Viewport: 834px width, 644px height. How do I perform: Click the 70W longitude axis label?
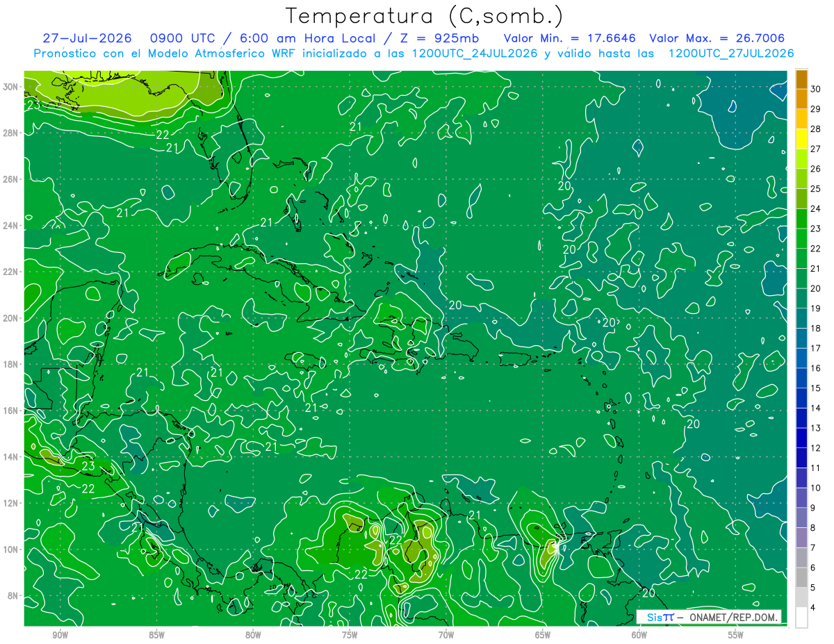[446, 635]
